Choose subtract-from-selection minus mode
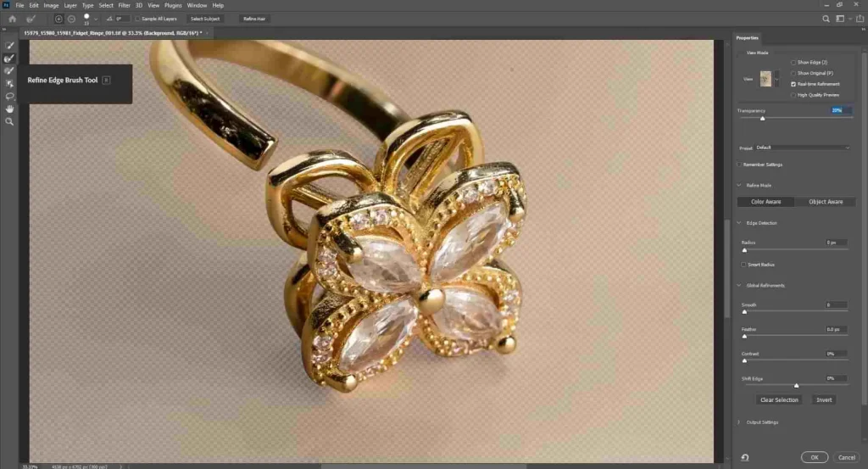This screenshot has height=469, width=868. point(71,19)
